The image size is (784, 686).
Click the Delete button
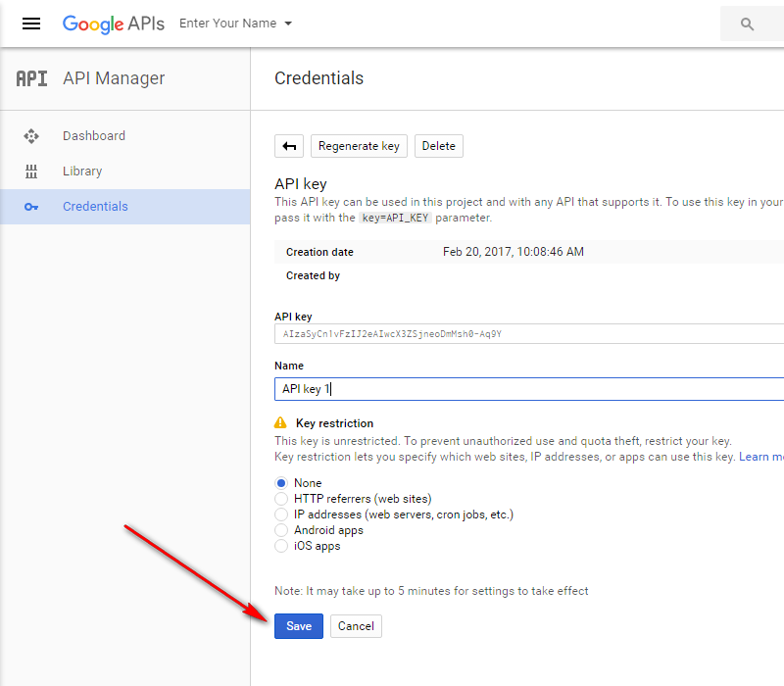pos(438,146)
